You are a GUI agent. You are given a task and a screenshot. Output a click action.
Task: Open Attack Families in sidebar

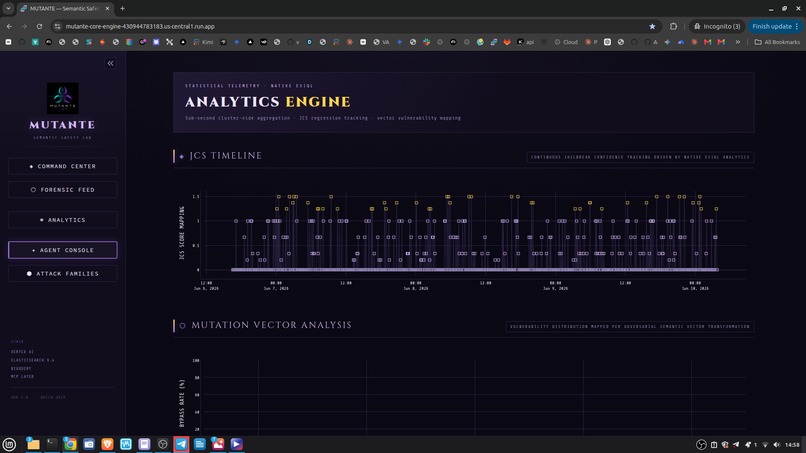[x=63, y=274]
